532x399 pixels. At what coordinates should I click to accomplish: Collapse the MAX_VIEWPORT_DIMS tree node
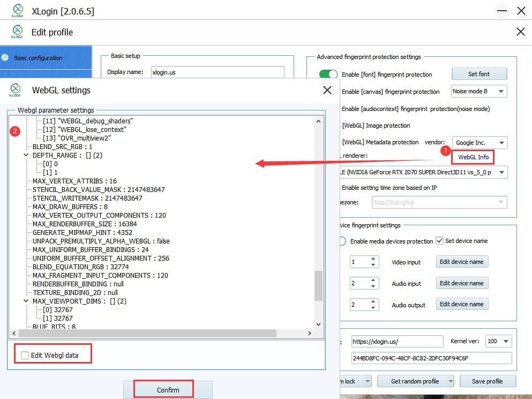pos(26,301)
